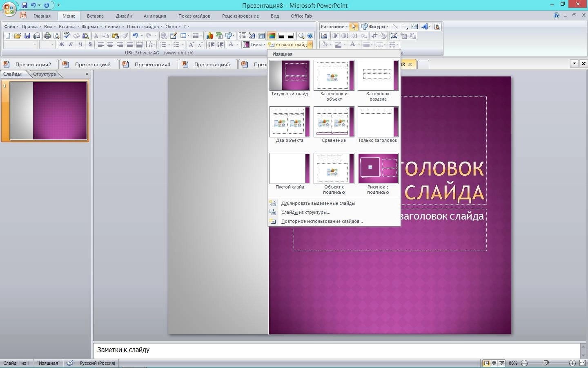Open the Формат dropdown menu
This screenshot has height=368, width=588.
(x=91, y=27)
